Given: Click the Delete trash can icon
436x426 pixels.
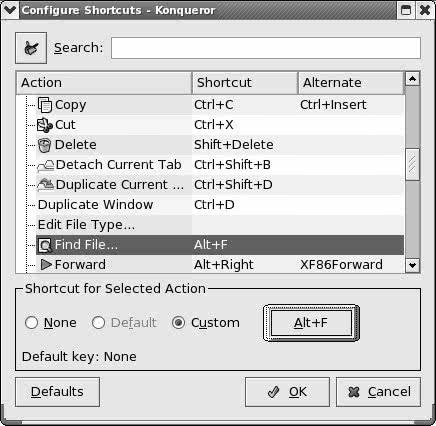Looking at the screenshot, I should tap(44, 145).
